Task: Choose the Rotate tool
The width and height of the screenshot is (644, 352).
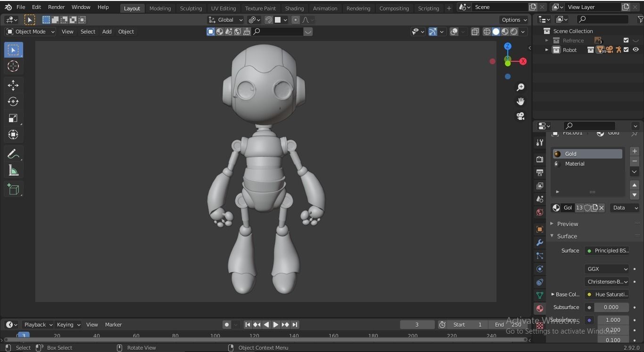Action: tap(13, 101)
